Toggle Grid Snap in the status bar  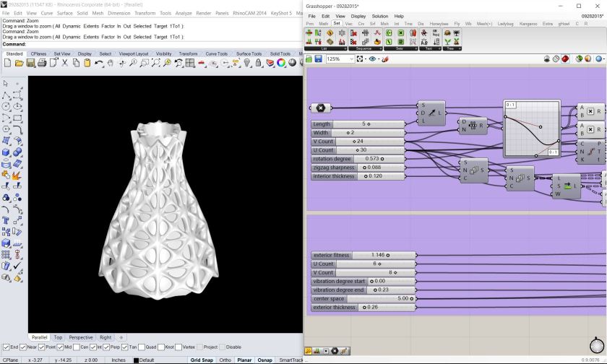[x=202, y=360]
